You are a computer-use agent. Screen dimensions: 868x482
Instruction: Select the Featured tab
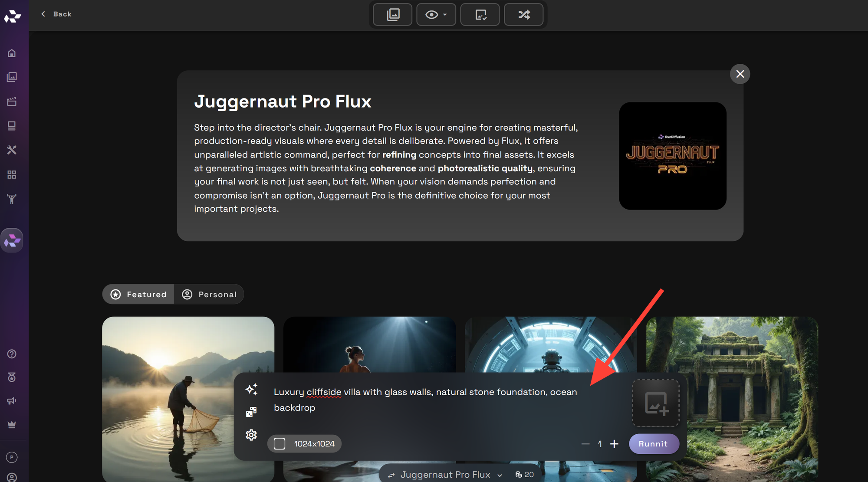point(138,295)
